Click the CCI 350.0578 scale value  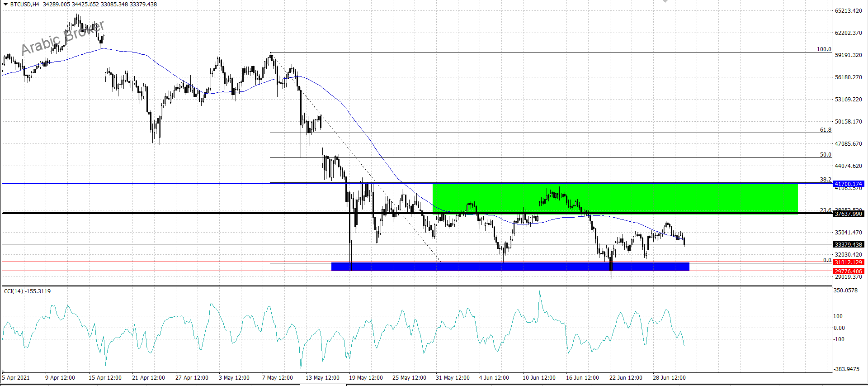(x=845, y=291)
